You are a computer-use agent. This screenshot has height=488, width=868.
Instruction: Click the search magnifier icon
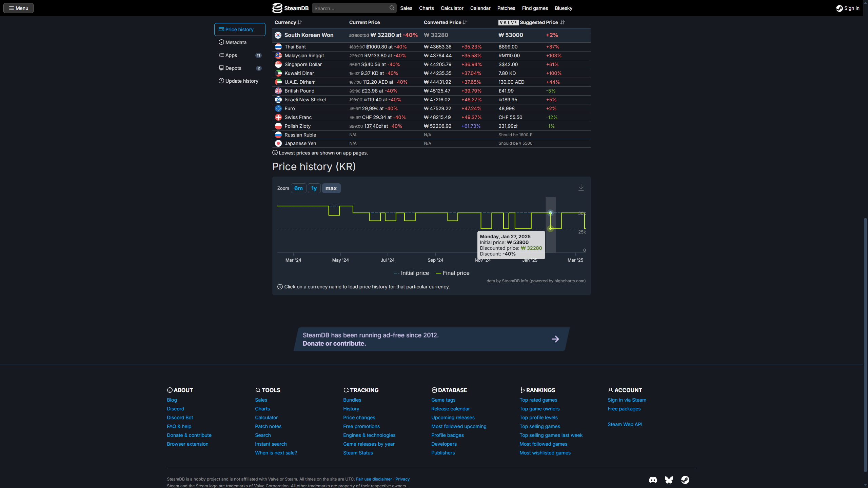click(392, 8)
